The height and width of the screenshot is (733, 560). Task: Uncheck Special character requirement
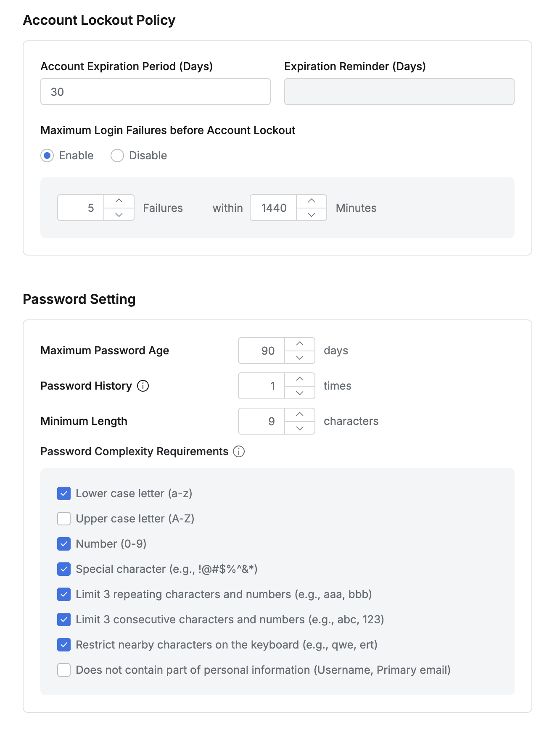[x=64, y=569]
